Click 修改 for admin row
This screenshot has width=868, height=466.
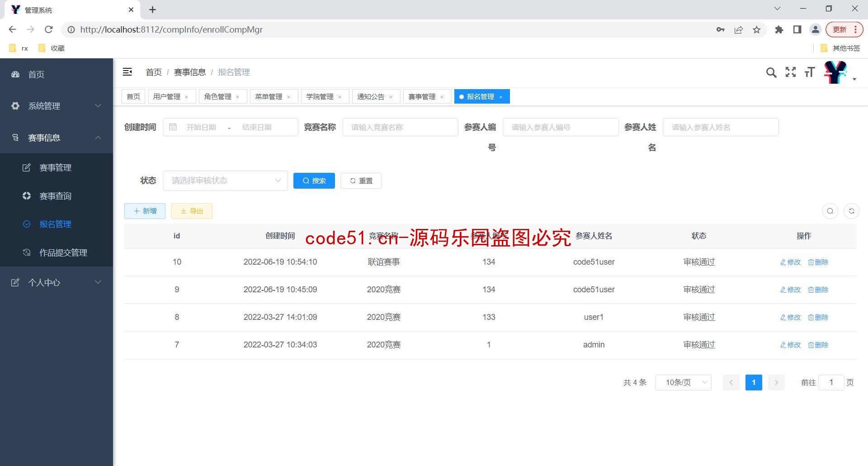[790, 345]
